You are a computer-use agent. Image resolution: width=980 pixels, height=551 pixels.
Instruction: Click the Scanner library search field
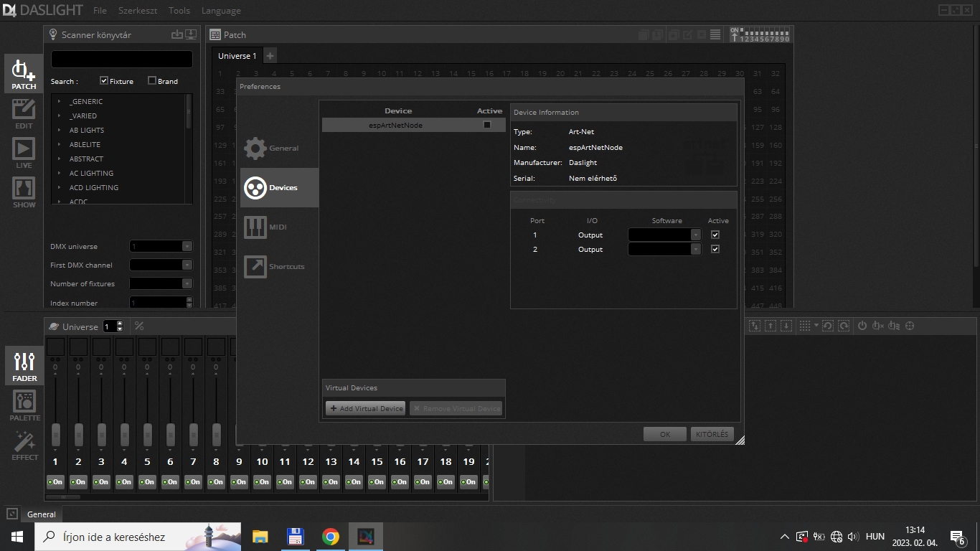point(122,59)
